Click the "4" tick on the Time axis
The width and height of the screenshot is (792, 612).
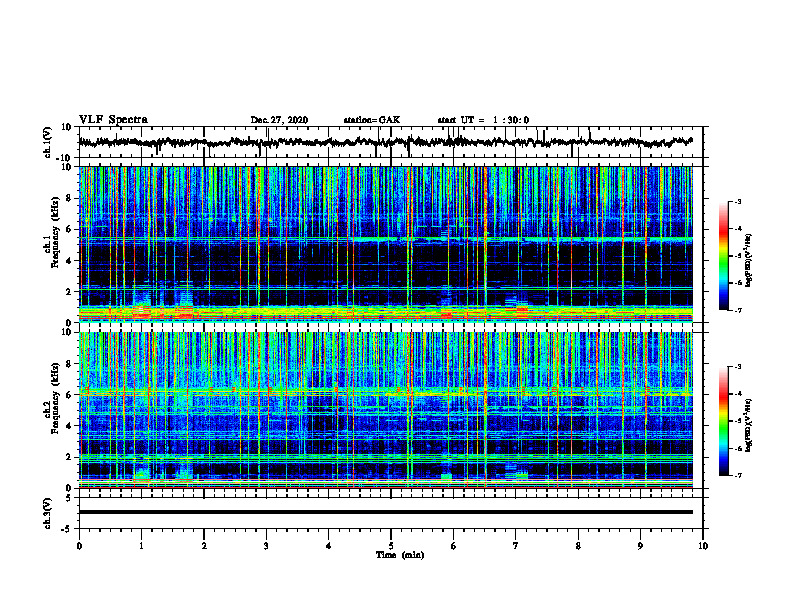point(329,546)
